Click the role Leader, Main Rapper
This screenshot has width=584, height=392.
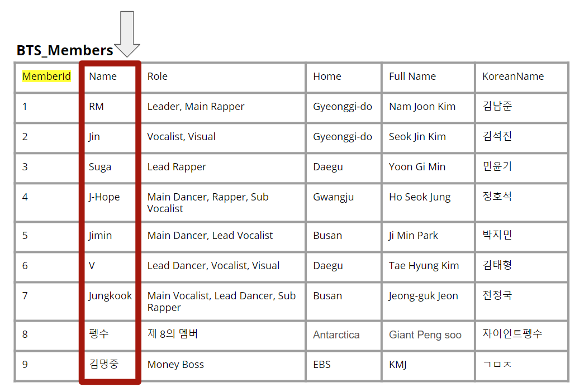(x=196, y=107)
